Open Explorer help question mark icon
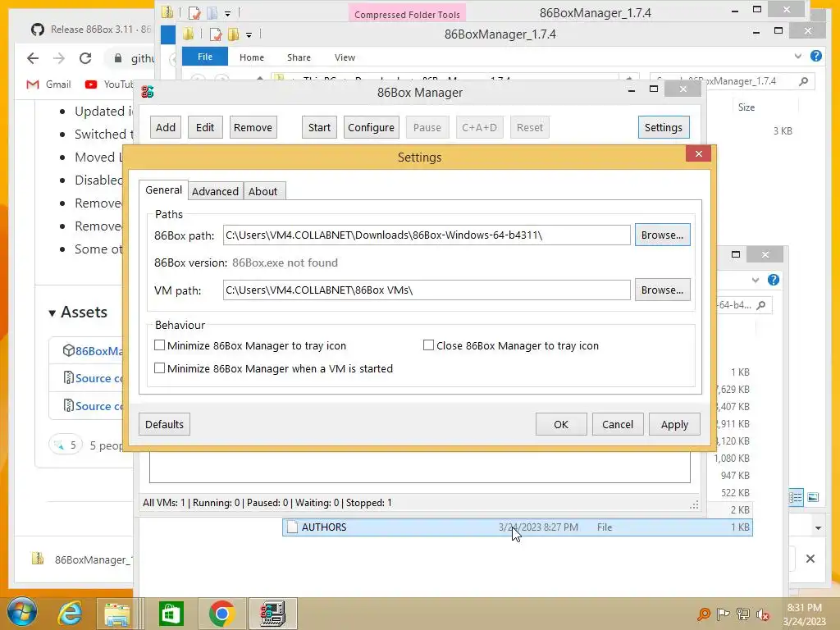This screenshot has width=840, height=630. [x=816, y=56]
